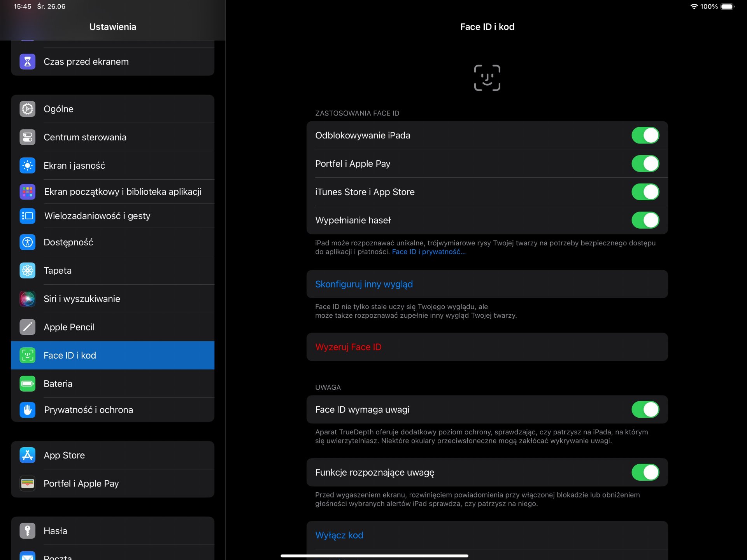Tap the battery status icon
747x560 pixels.
click(728, 7)
